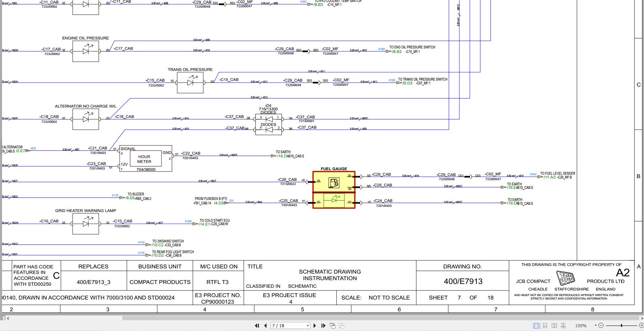Open the page number dropdown

tap(308, 325)
